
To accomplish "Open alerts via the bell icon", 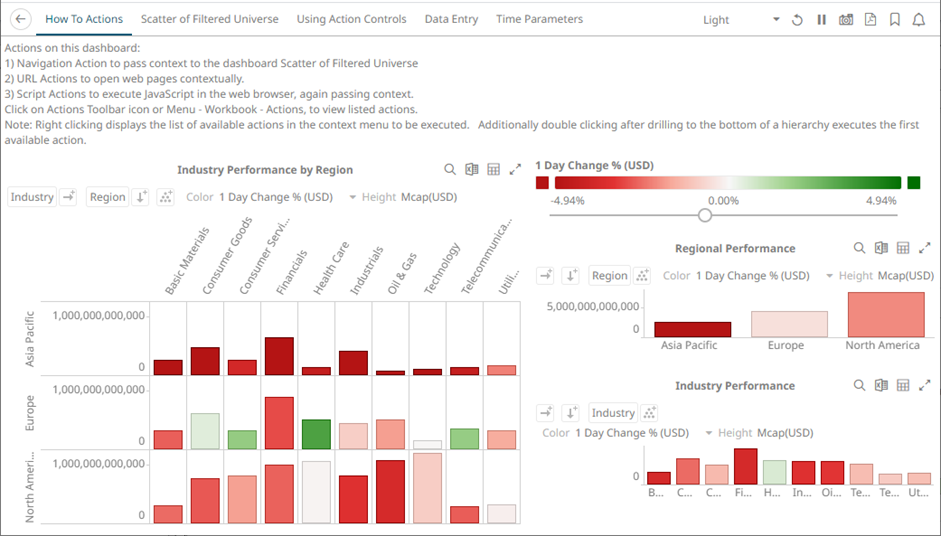I will tap(918, 20).
